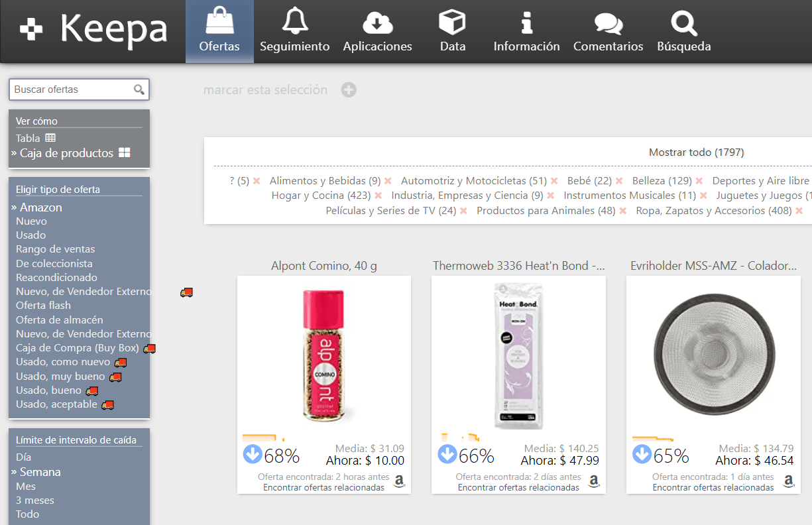Remove Belleza category filter

pyautogui.click(x=699, y=181)
